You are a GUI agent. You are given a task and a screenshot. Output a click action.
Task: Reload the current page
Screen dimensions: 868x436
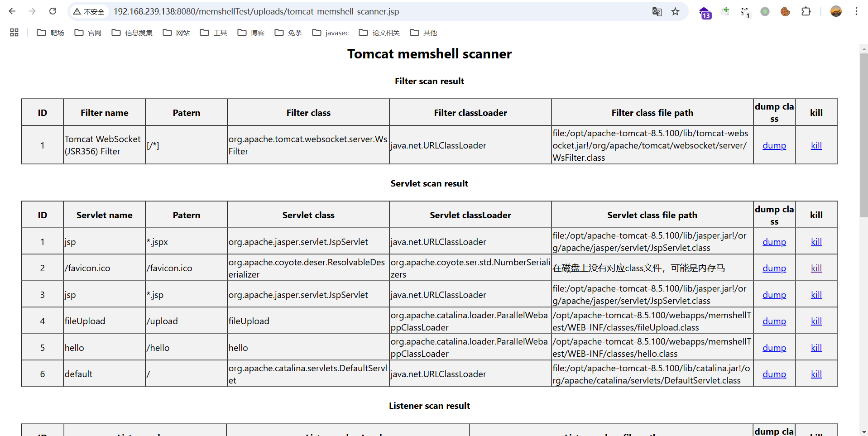coord(53,11)
